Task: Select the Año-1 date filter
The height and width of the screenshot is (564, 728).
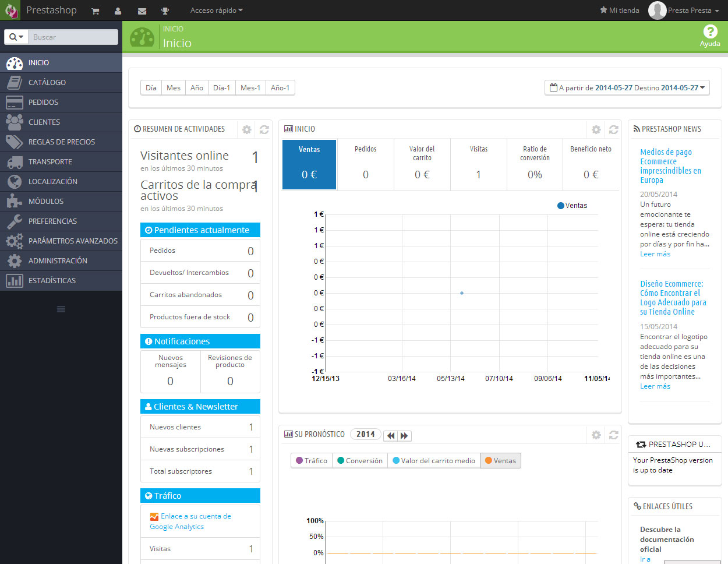Action: [280, 88]
